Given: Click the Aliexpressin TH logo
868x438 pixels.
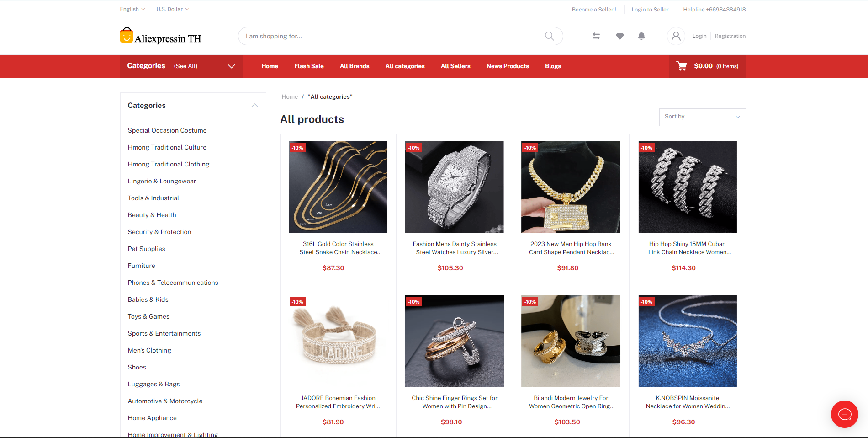Looking at the screenshot, I should (x=161, y=36).
